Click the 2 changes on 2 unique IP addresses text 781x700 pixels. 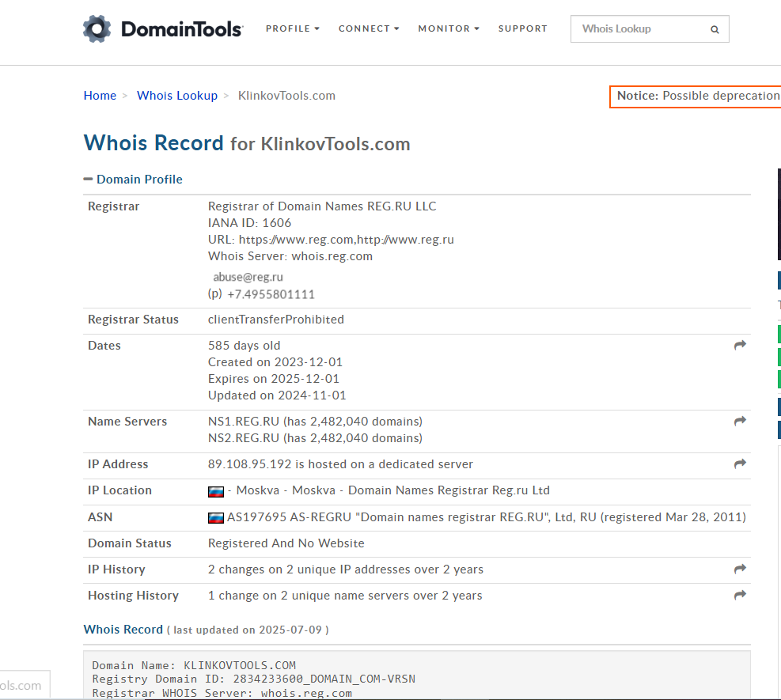tap(346, 569)
